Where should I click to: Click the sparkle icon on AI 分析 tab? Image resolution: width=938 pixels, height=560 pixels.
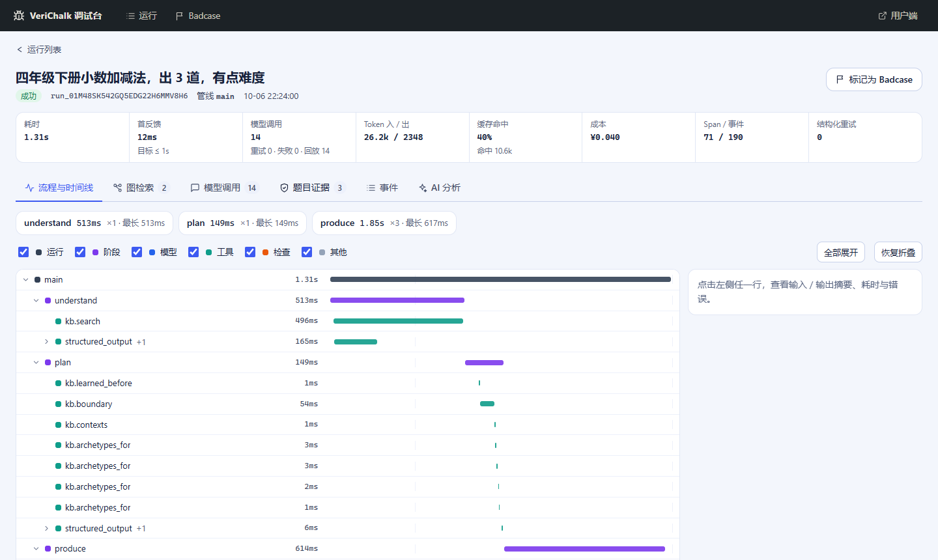pos(423,188)
